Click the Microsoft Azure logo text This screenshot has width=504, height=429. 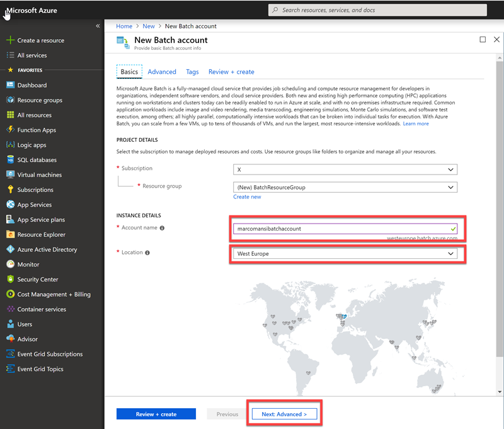pyautogui.click(x=32, y=10)
